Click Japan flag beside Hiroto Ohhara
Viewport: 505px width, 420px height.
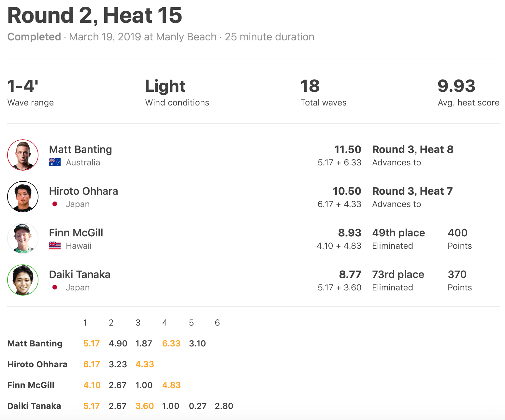coord(55,204)
